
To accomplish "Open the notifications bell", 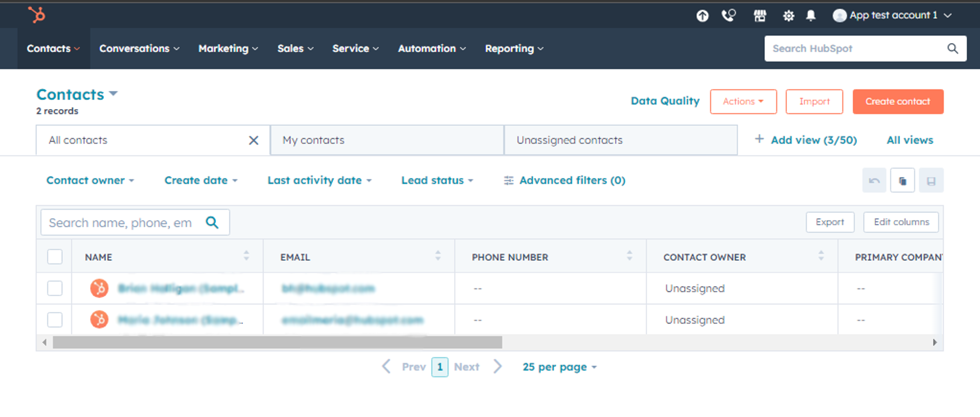I will tap(811, 16).
